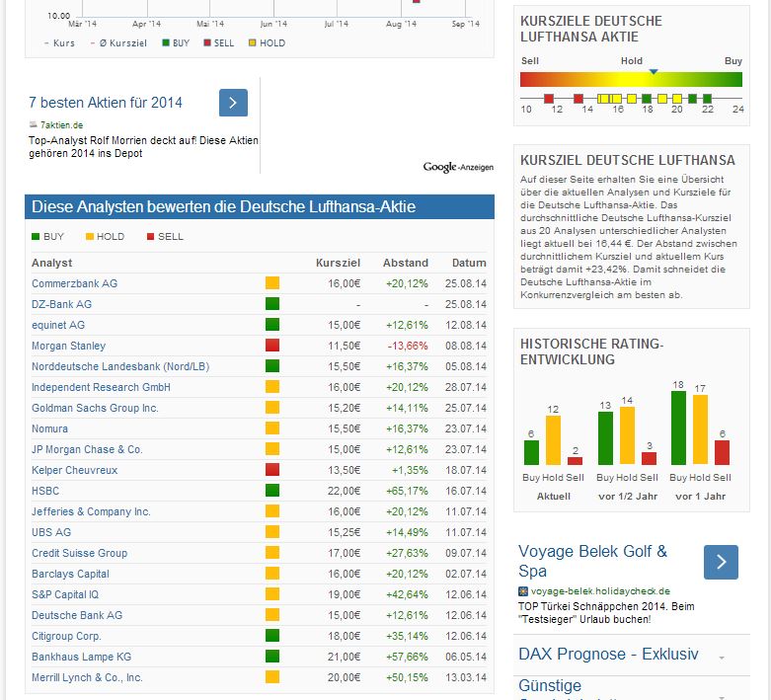Image resolution: width=771 pixels, height=700 pixels.
Task: Sort table by Analyst column header
Action: coord(51,263)
